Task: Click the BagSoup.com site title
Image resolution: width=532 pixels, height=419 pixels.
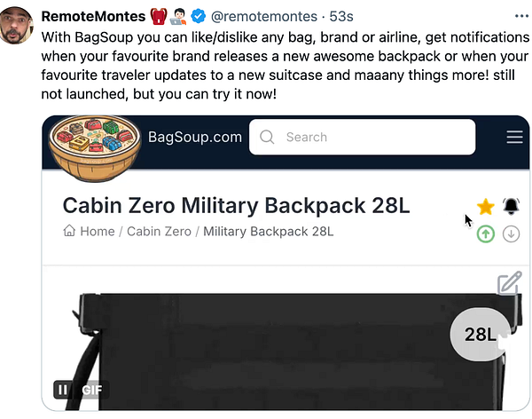Action: pos(195,137)
